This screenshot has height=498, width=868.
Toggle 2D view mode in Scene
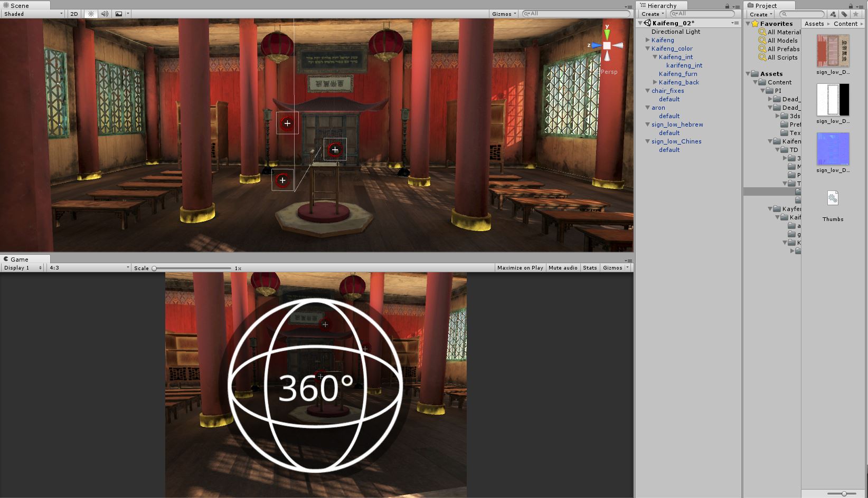(74, 14)
